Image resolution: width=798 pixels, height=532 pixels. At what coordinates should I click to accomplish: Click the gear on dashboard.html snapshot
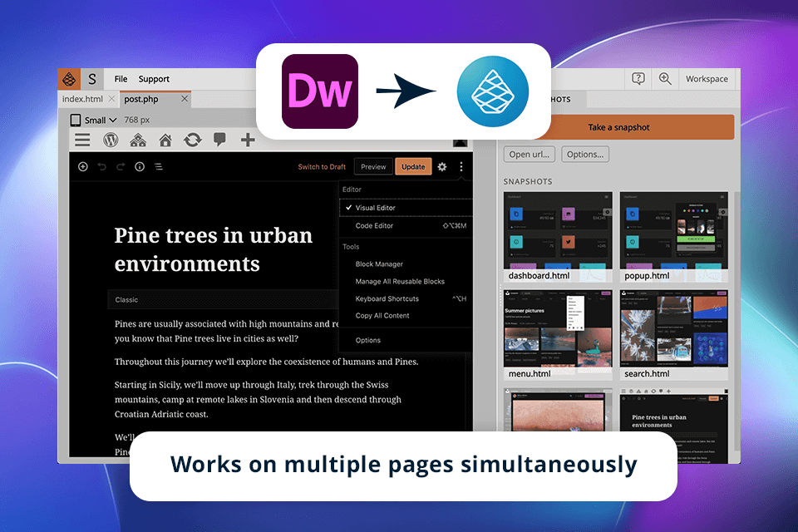tap(607, 212)
